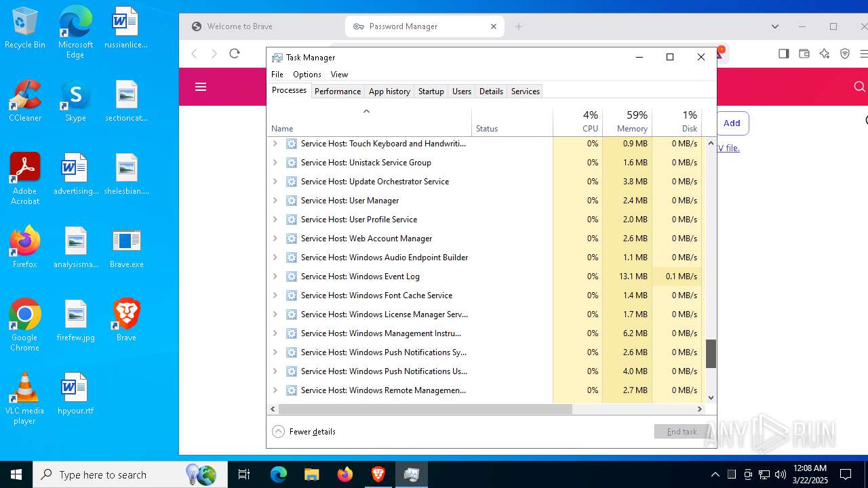Open Brave Leo AI toolbar icon
The image size is (868, 488).
coord(825,54)
